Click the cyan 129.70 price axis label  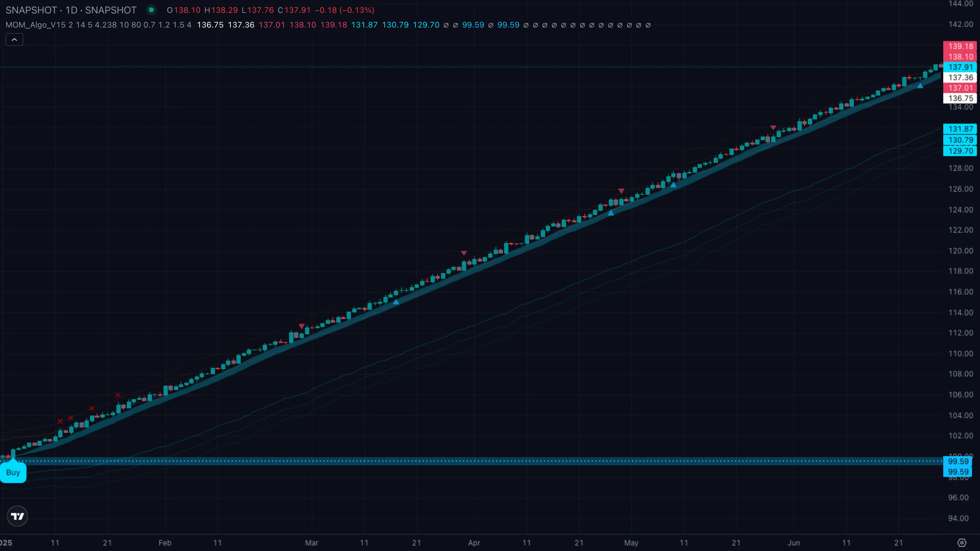click(960, 151)
